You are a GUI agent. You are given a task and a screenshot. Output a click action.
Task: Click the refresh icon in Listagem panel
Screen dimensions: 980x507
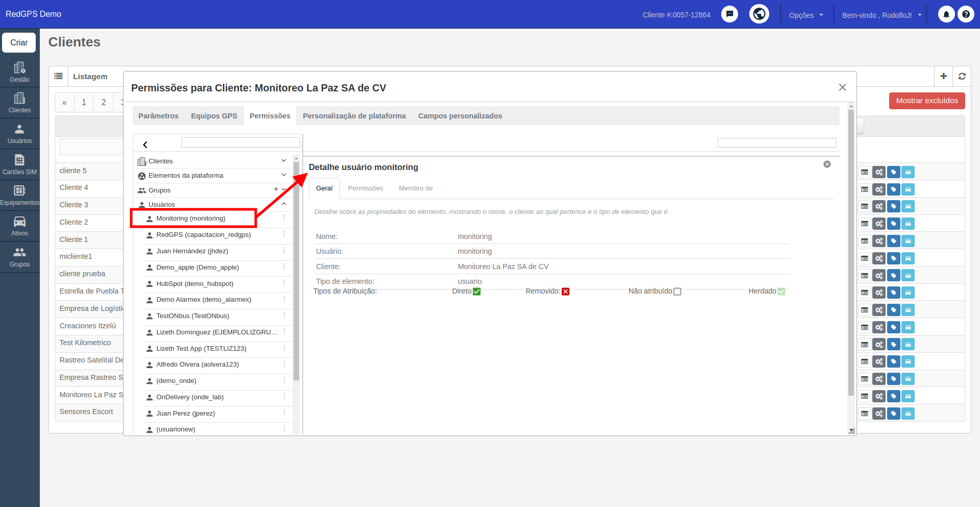click(962, 76)
